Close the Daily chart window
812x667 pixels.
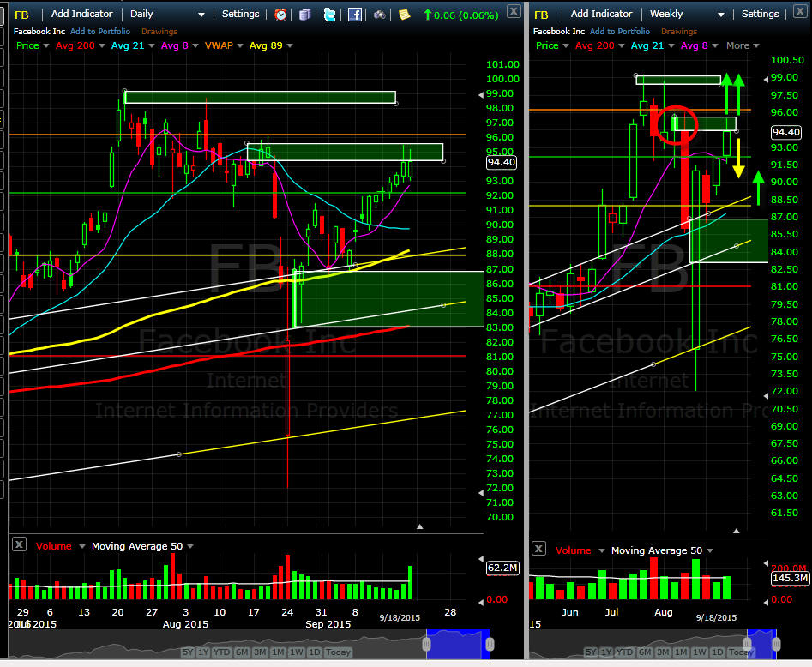coord(514,11)
